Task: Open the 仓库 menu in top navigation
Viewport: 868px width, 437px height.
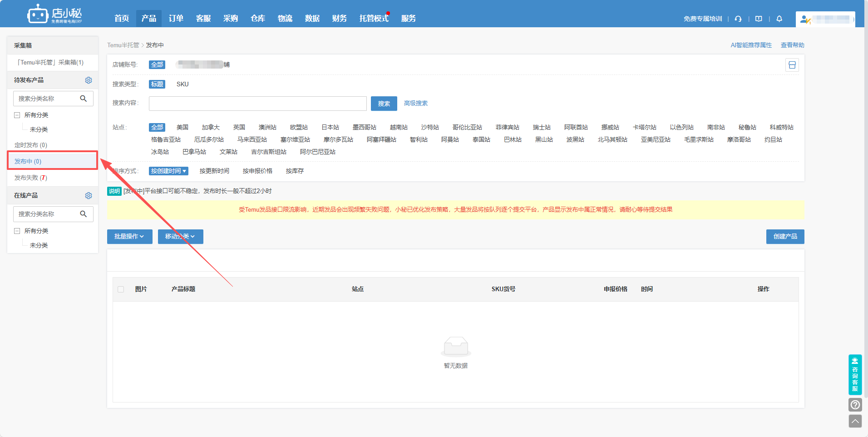Action: click(x=258, y=18)
